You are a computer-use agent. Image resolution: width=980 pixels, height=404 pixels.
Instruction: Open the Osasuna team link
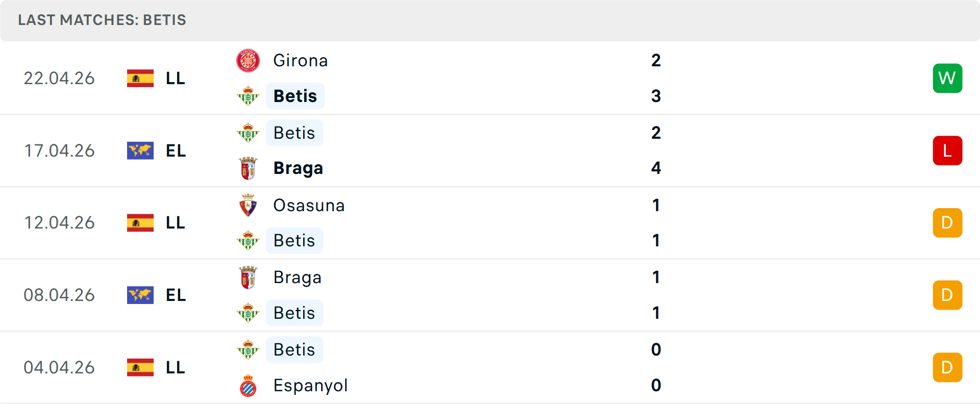[x=309, y=205]
